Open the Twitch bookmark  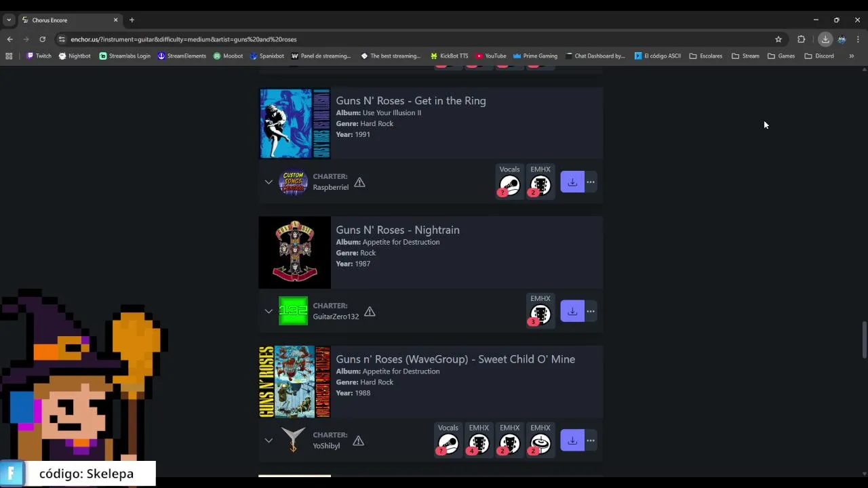click(x=39, y=56)
